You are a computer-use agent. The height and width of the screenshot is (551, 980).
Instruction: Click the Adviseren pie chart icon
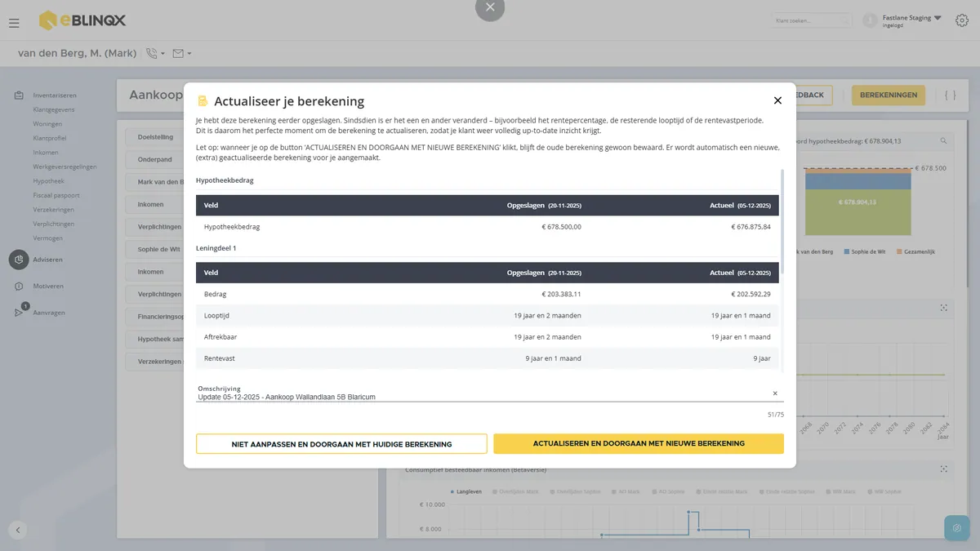point(19,260)
